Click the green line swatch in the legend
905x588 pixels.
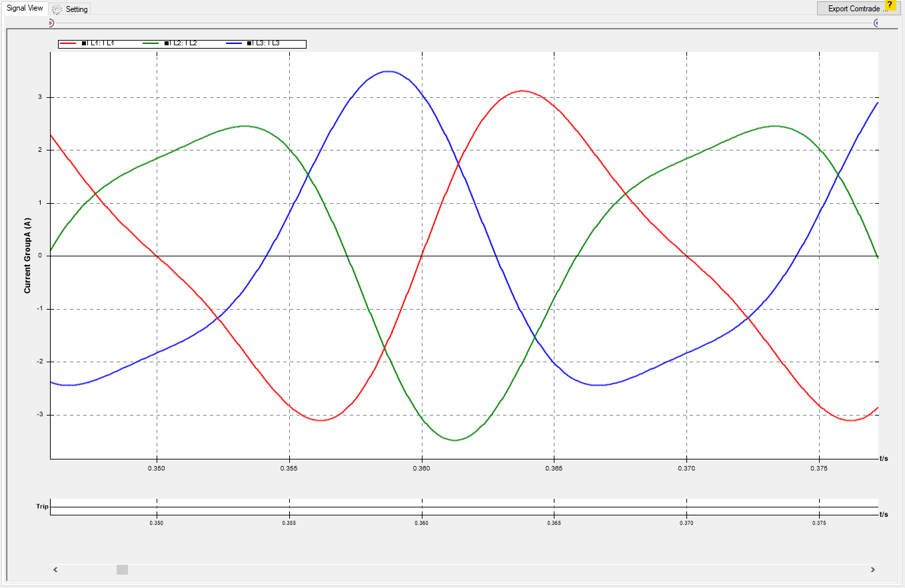[152, 43]
